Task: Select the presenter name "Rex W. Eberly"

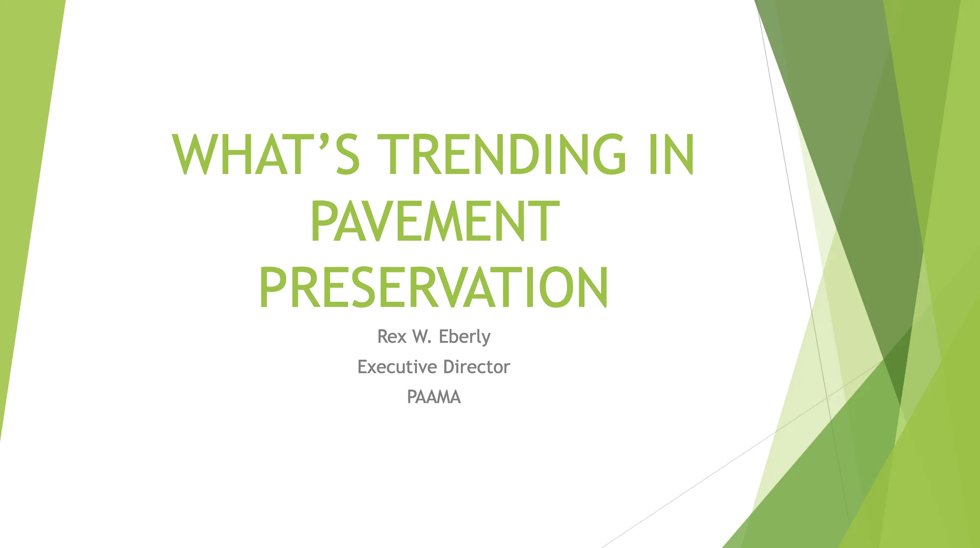Action: coord(434,337)
